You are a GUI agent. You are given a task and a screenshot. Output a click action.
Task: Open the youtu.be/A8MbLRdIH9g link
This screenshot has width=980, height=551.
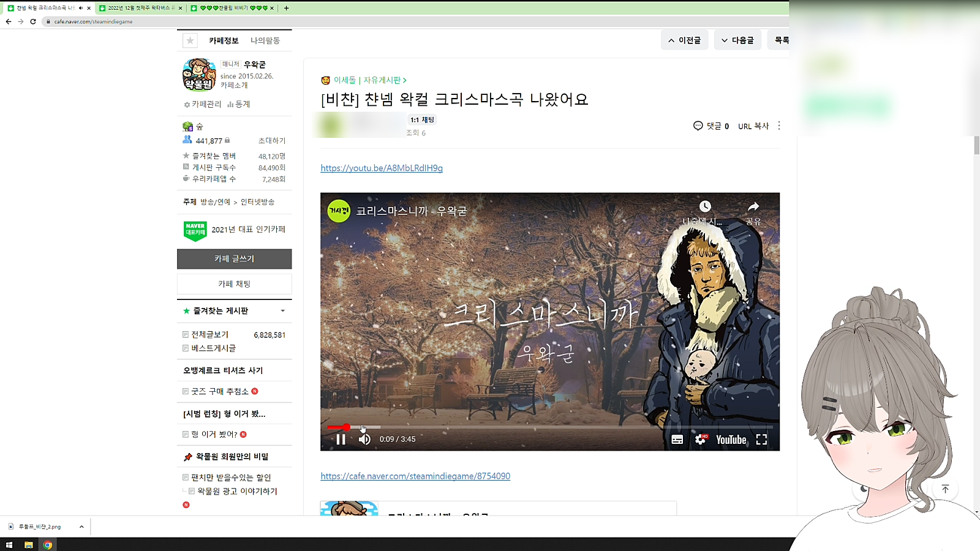(382, 168)
